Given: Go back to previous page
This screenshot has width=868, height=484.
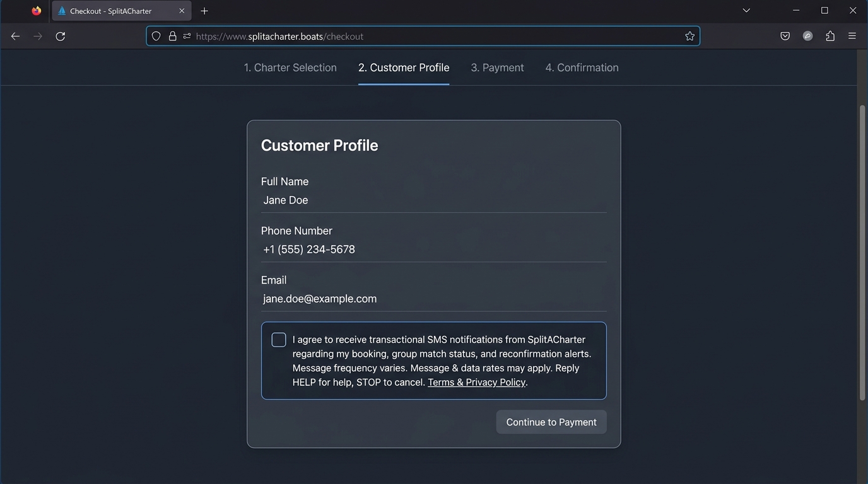Looking at the screenshot, I should click(x=15, y=37).
